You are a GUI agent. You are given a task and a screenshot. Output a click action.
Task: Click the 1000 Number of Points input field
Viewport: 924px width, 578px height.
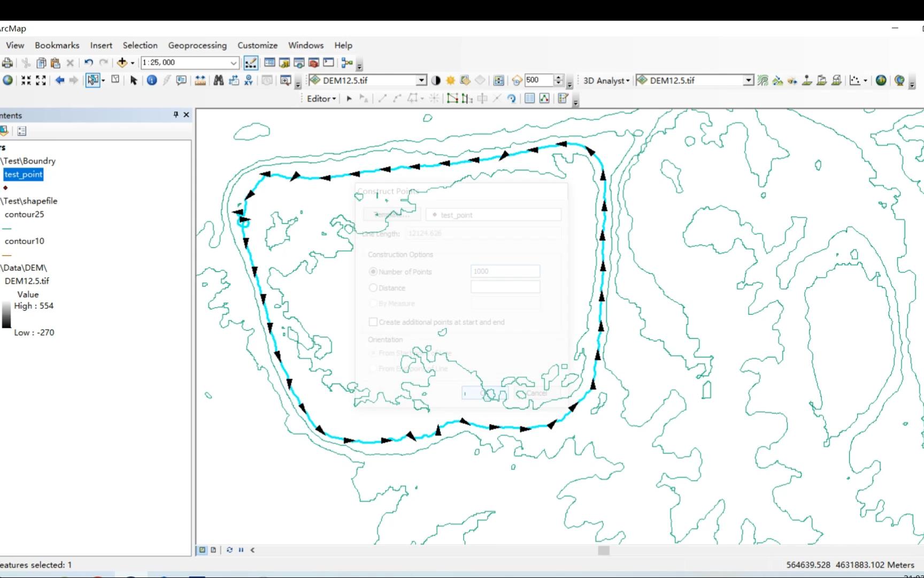coord(505,271)
